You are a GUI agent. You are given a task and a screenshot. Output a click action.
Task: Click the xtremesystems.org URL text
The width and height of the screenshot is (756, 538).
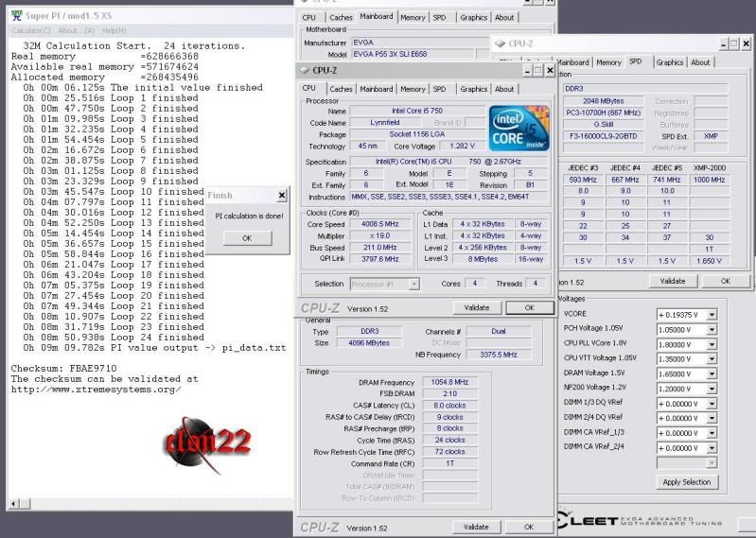coord(97,390)
